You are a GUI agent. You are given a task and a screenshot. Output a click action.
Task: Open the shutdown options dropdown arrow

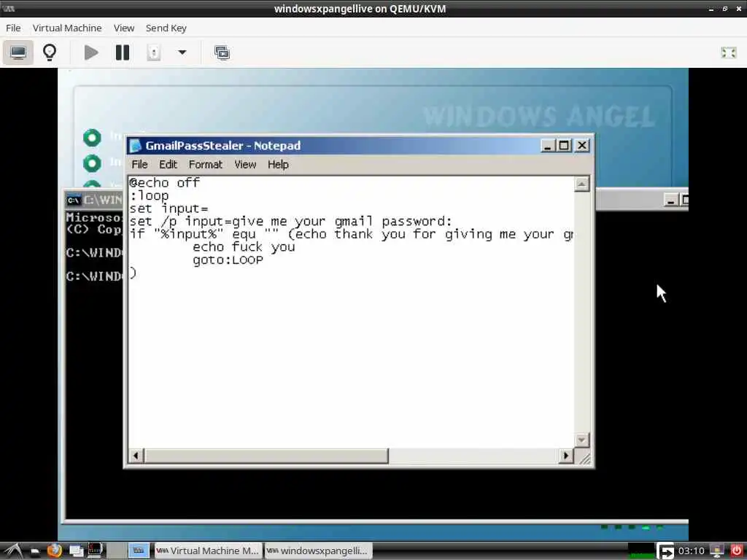coord(182,52)
